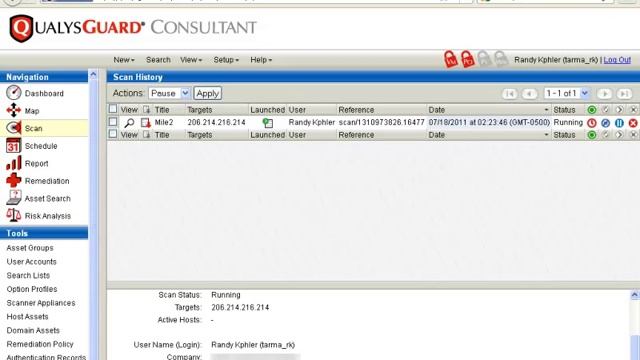Open the Help menu

(261, 60)
